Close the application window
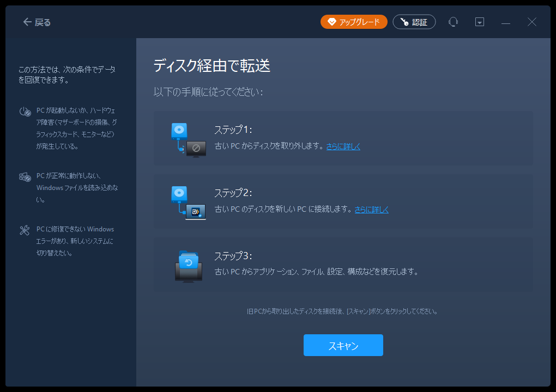The width and height of the screenshot is (556, 392). (531, 22)
